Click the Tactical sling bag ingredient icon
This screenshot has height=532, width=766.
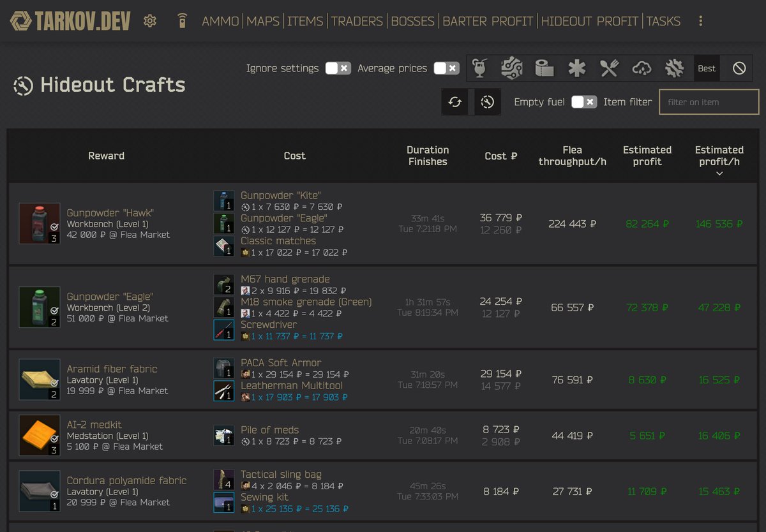[x=223, y=480]
